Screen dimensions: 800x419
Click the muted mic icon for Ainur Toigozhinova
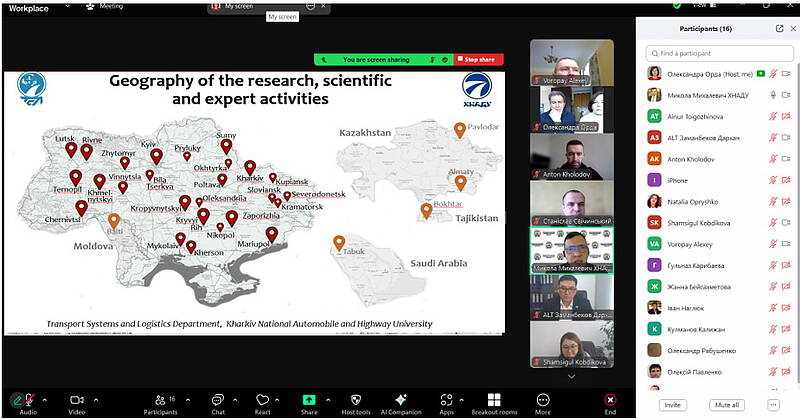click(x=773, y=116)
